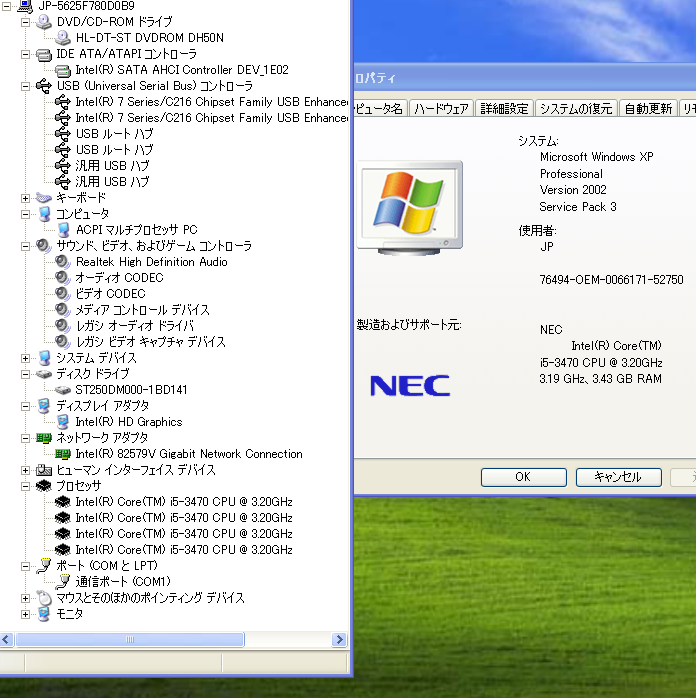The width and height of the screenshot is (696, 698).
Task: Switch to the 詳細設定 tab
Action: pyautogui.click(x=504, y=108)
